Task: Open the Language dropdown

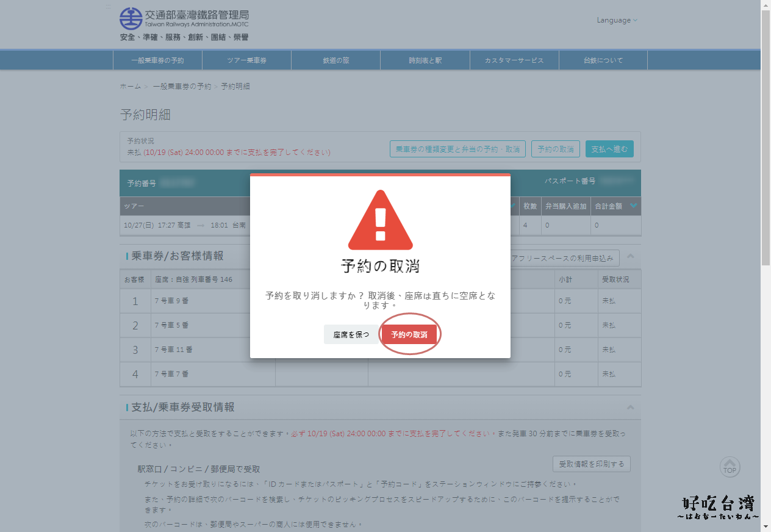Action: tap(617, 20)
